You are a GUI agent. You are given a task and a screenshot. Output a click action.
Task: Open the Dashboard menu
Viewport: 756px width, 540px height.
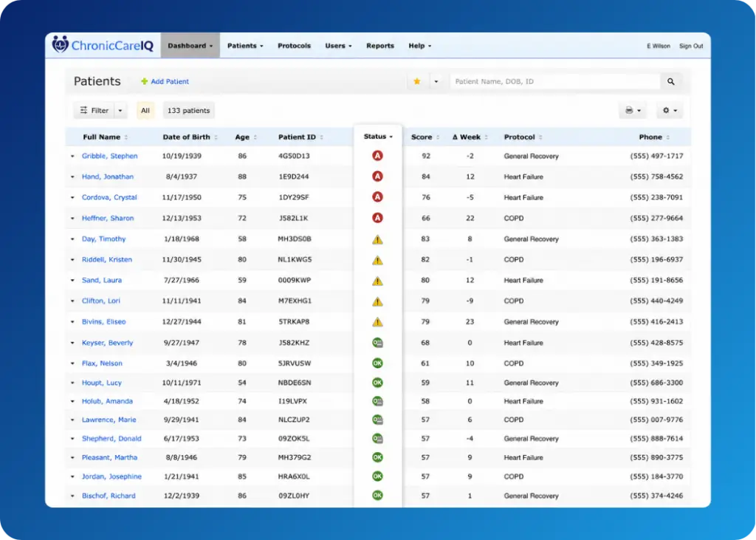point(190,46)
